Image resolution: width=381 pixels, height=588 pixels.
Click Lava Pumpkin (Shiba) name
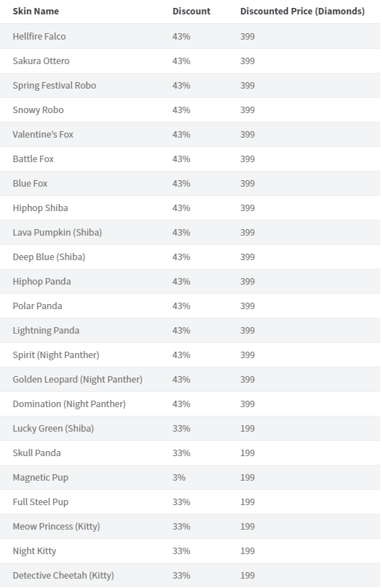pyautogui.click(x=58, y=233)
